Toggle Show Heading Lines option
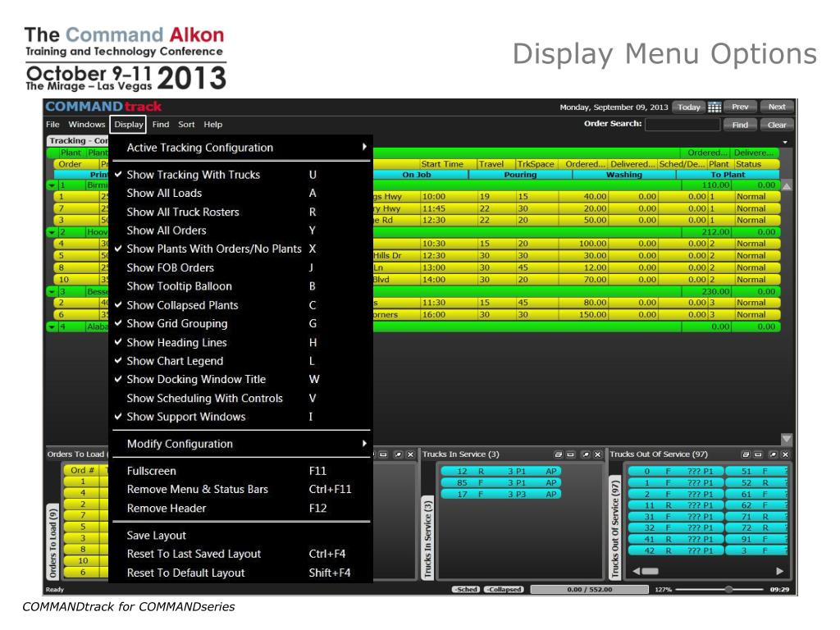Screen dimensions: 840x630 (x=240, y=342)
